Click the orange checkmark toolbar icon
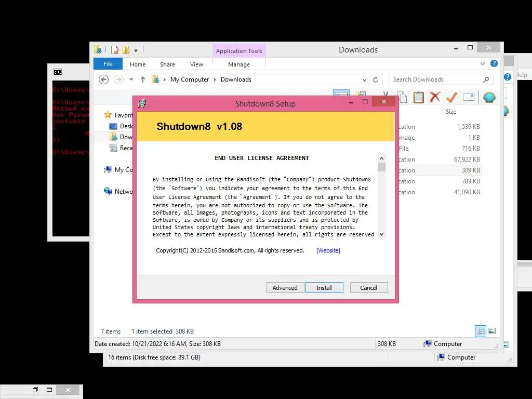Viewport: 532px width, 399px height. (x=451, y=97)
